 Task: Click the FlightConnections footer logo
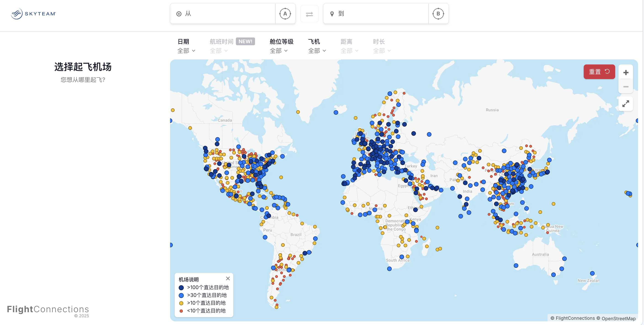click(x=48, y=309)
